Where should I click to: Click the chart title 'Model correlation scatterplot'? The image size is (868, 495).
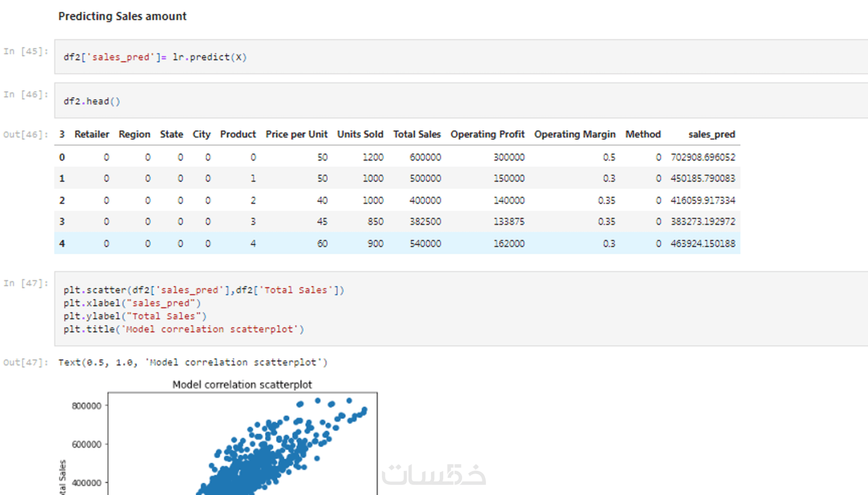point(242,385)
